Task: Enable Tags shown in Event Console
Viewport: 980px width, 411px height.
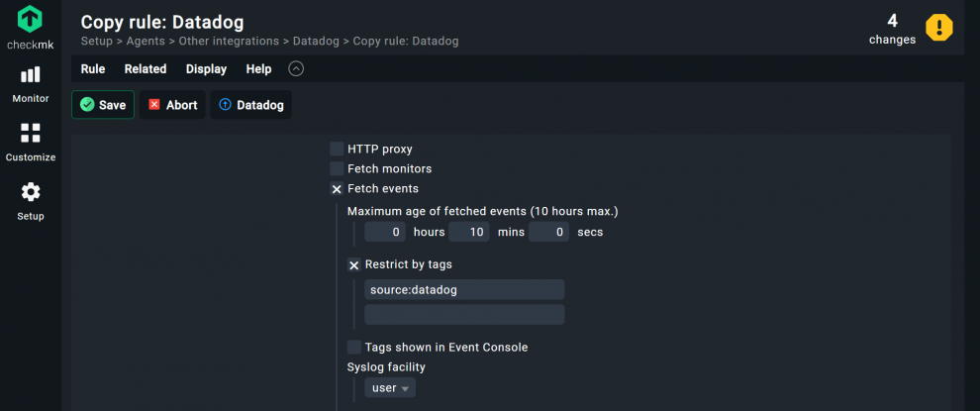Action: click(354, 348)
